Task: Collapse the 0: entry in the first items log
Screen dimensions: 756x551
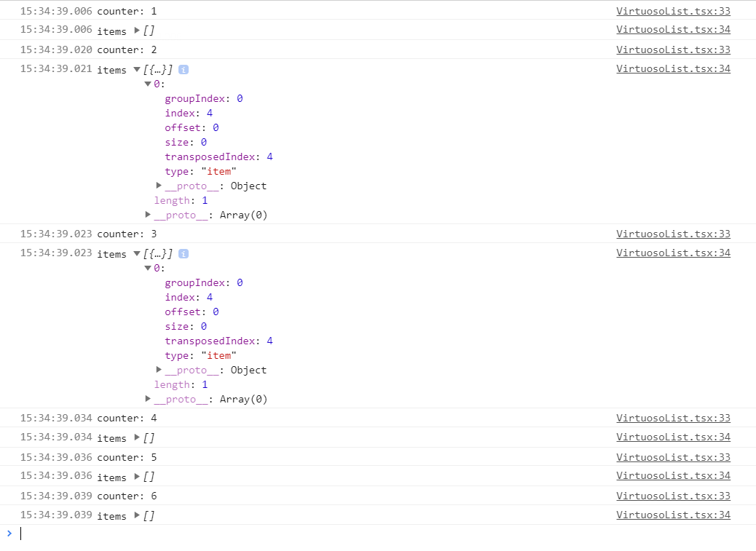Action: [149, 84]
